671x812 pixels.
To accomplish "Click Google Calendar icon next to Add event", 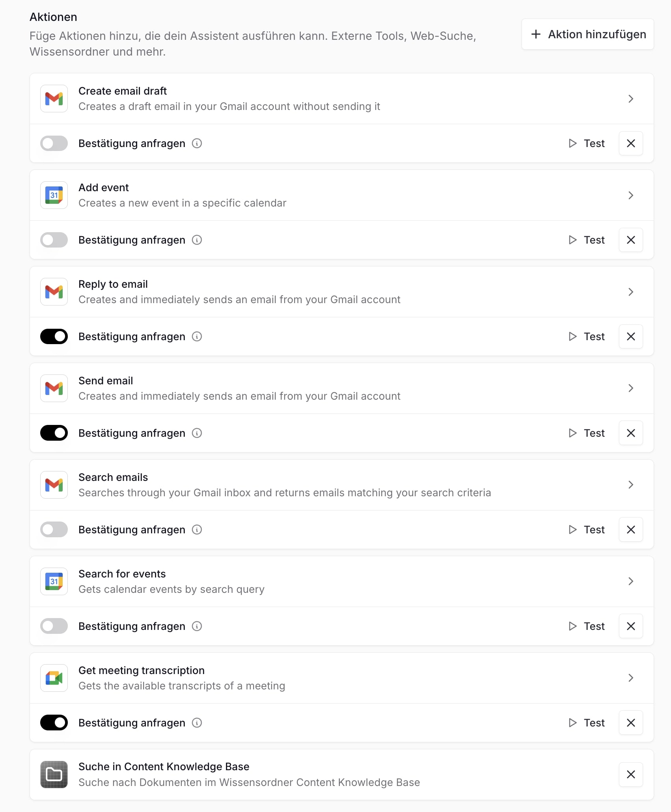I will [54, 195].
